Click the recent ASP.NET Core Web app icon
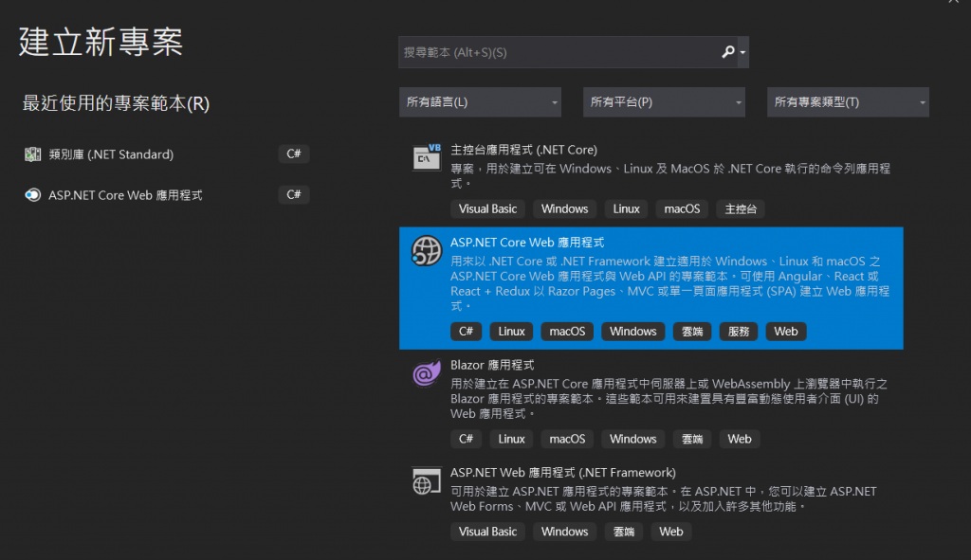Image resolution: width=971 pixels, height=560 pixels. 33,195
